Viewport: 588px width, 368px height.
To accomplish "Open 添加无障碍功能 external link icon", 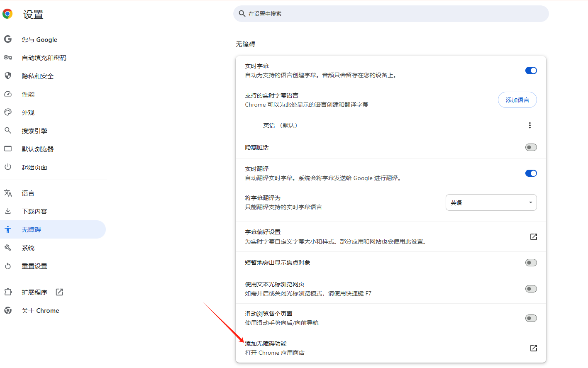I will point(534,348).
